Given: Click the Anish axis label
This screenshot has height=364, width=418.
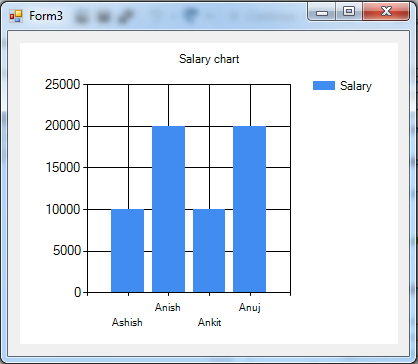Looking at the screenshot, I should (168, 307).
